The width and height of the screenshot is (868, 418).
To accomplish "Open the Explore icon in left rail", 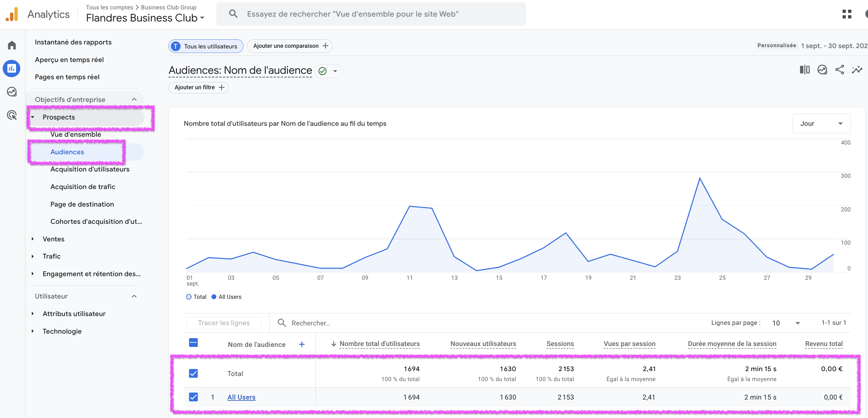I will [x=12, y=92].
